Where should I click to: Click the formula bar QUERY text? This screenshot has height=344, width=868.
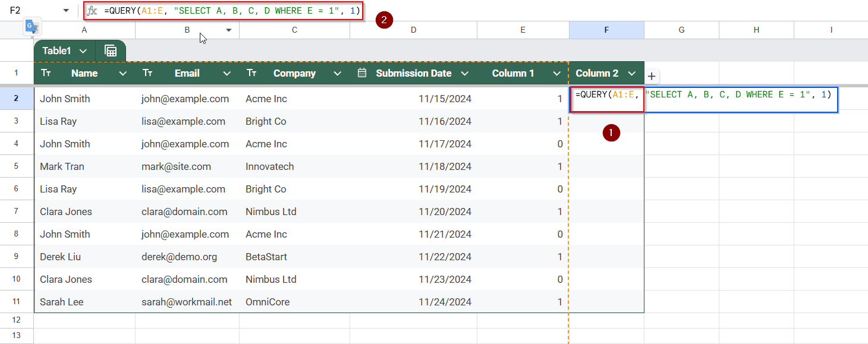coord(232,11)
